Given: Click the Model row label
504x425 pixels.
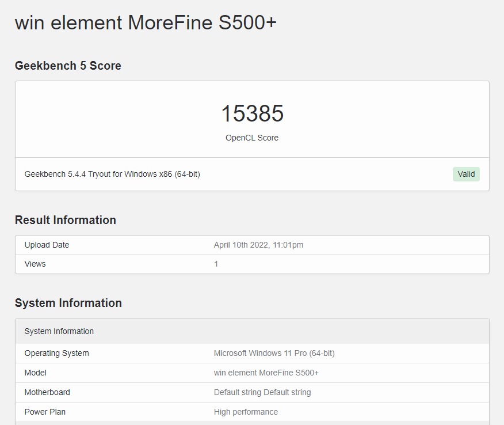Looking at the screenshot, I should click(x=36, y=373).
